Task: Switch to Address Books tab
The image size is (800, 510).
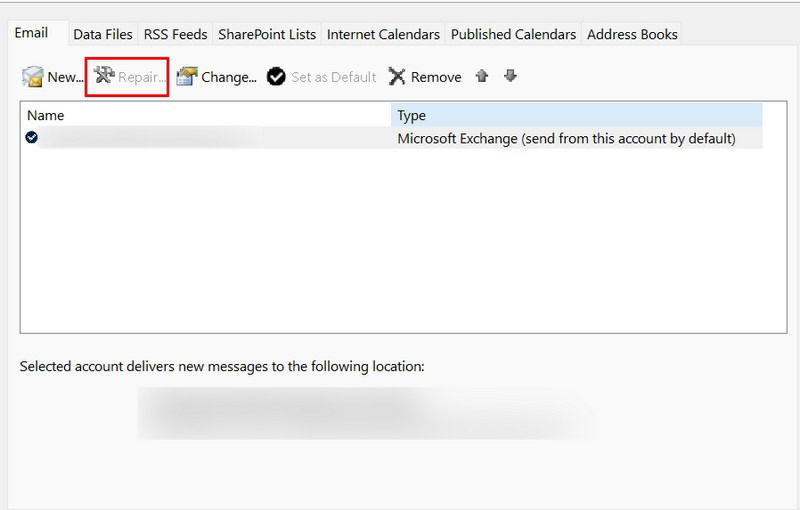Action: [632, 34]
